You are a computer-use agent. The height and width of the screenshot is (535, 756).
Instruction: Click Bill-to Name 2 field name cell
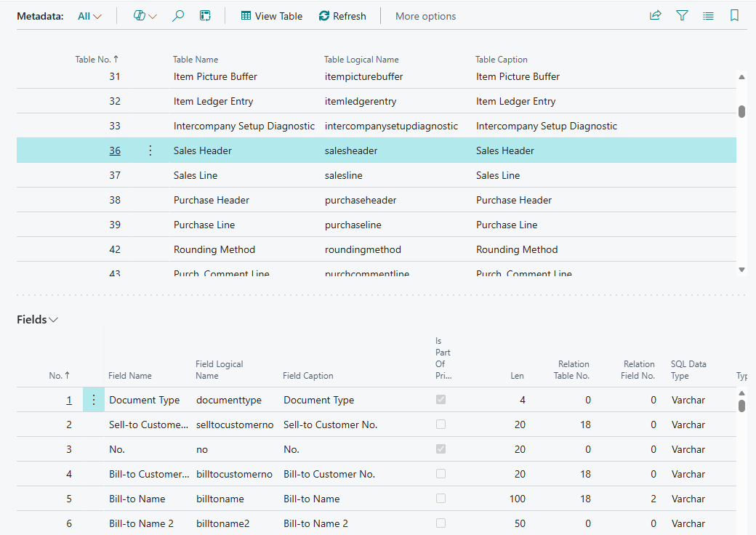coord(141,523)
